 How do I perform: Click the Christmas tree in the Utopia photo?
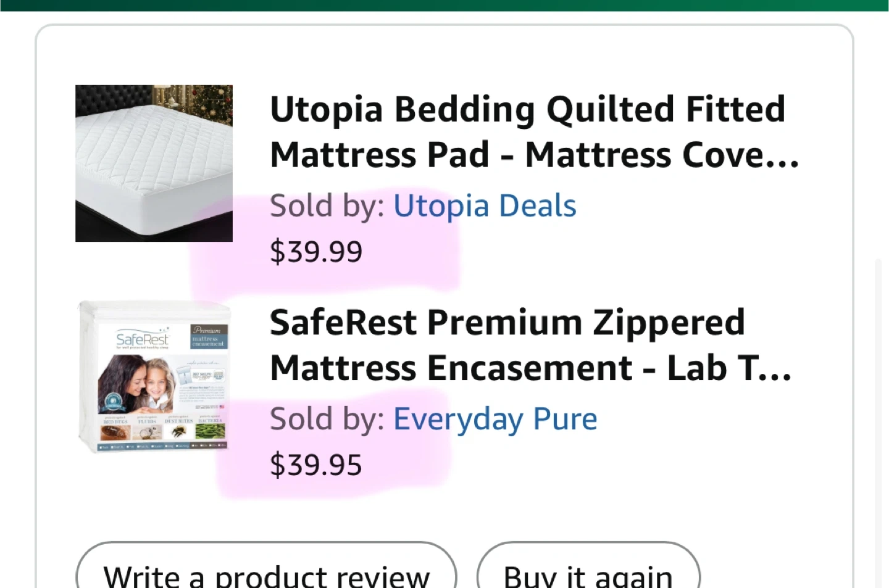point(213,102)
